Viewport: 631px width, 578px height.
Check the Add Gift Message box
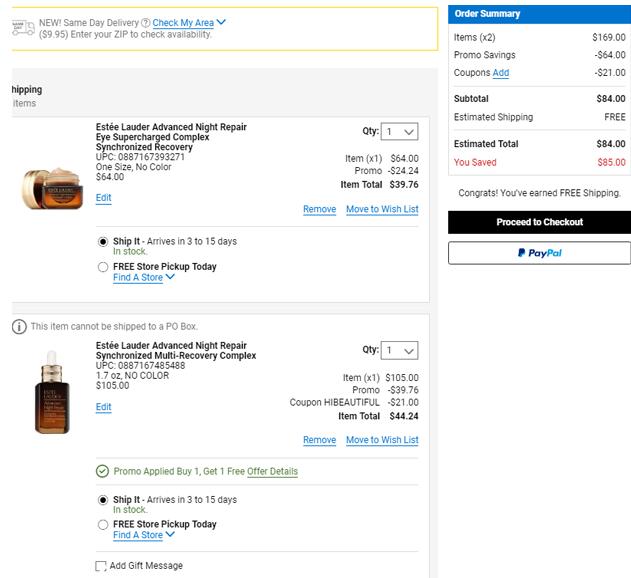tap(101, 566)
